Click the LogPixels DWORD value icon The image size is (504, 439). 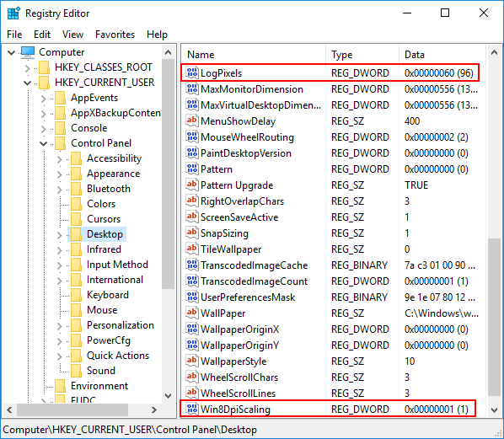click(192, 73)
